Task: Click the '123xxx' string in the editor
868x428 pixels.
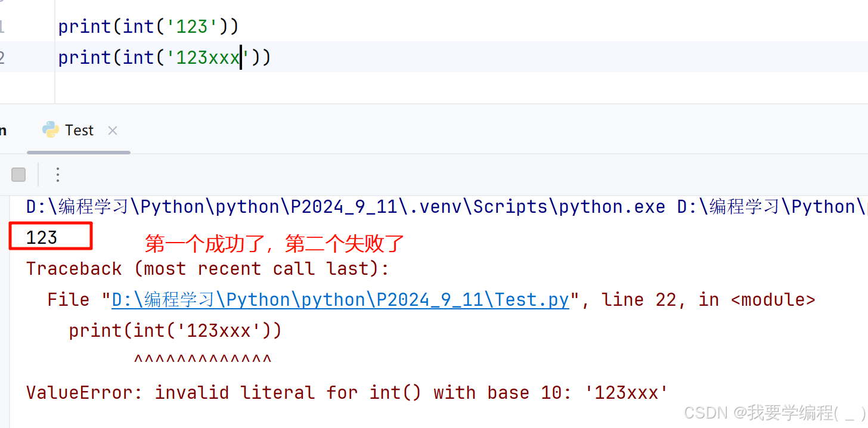Action: point(207,57)
